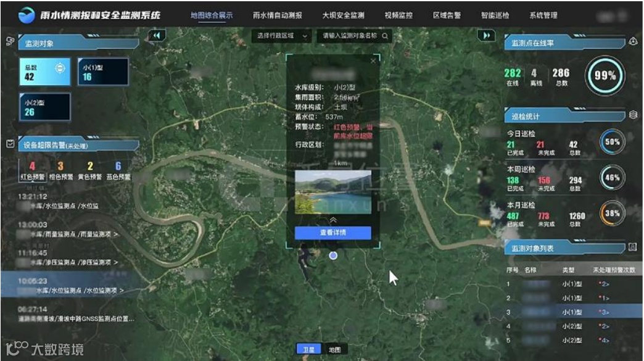Click the 4 离线 count
Screen dimensions: 644x361
[x=535, y=77]
